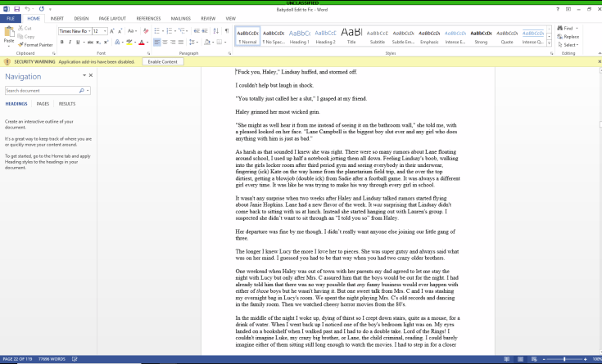Expand the Styles gallery with the More arrow

(x=548, y=43)
